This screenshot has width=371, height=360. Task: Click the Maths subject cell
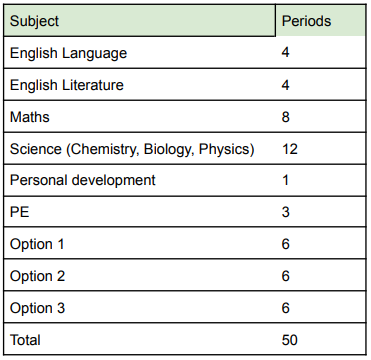[x=140, y=117]
